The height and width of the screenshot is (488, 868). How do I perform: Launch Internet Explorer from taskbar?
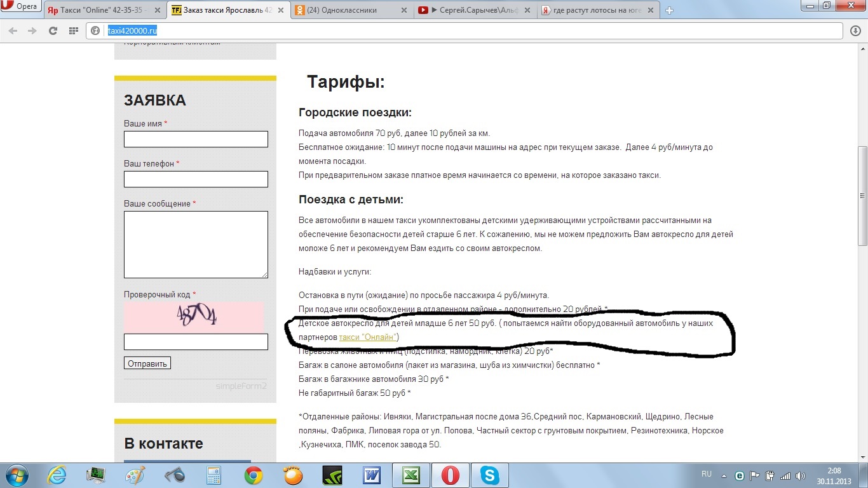point(57,475)
